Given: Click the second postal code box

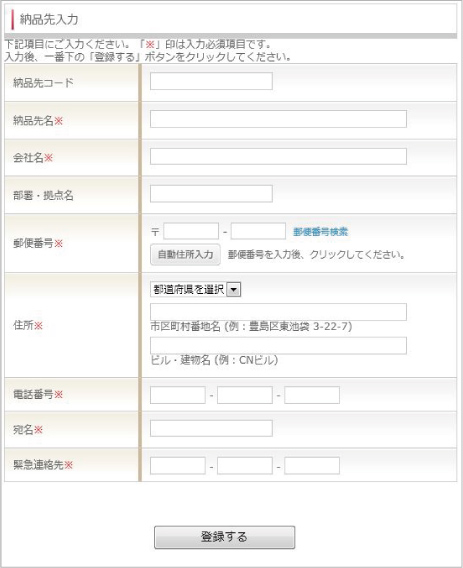Looking at the screenshot, I should point(258,231).
